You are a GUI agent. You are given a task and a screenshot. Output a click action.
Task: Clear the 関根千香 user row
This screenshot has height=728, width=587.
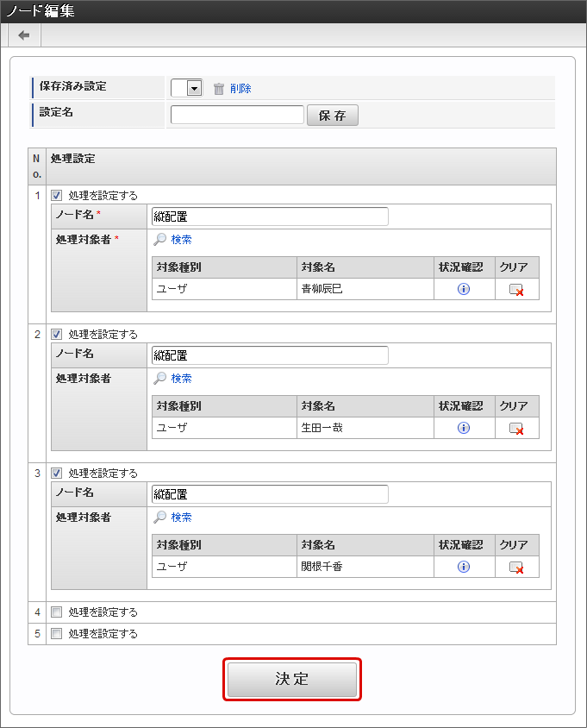coord(516,568)
